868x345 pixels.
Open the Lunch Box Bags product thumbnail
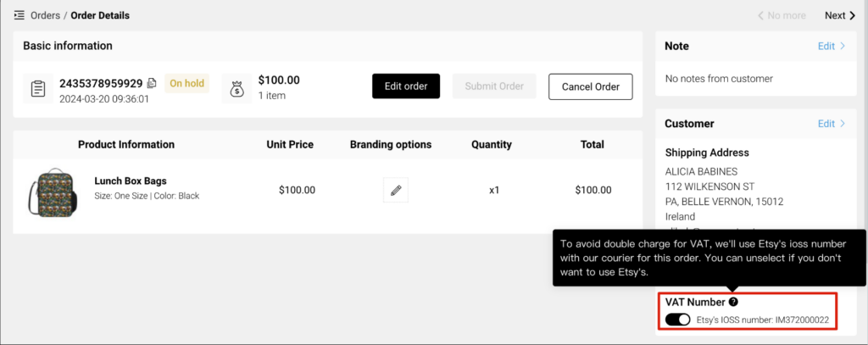pos(53,192)
